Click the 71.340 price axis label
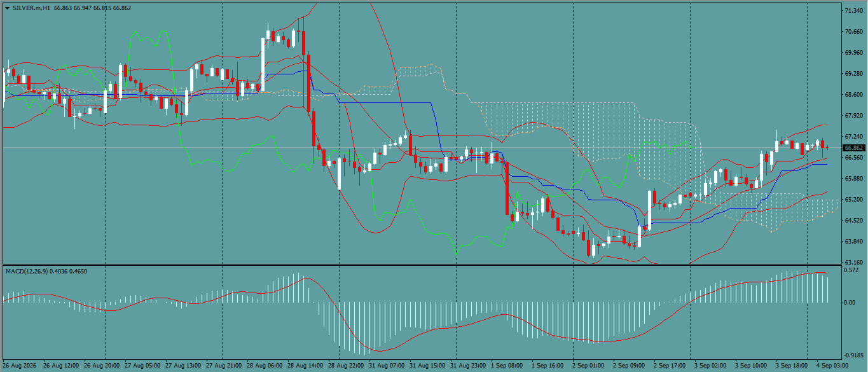868x372 pixels. (853, 11)
